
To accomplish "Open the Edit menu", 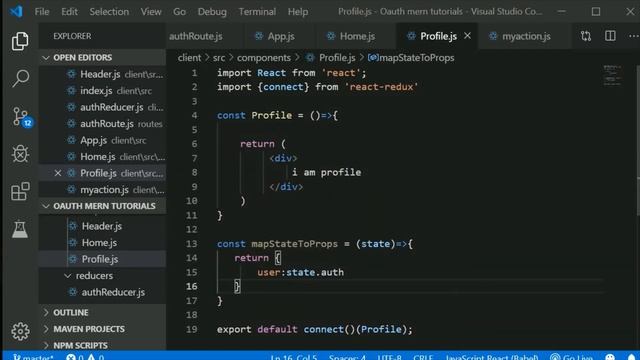I will (69, 11).
